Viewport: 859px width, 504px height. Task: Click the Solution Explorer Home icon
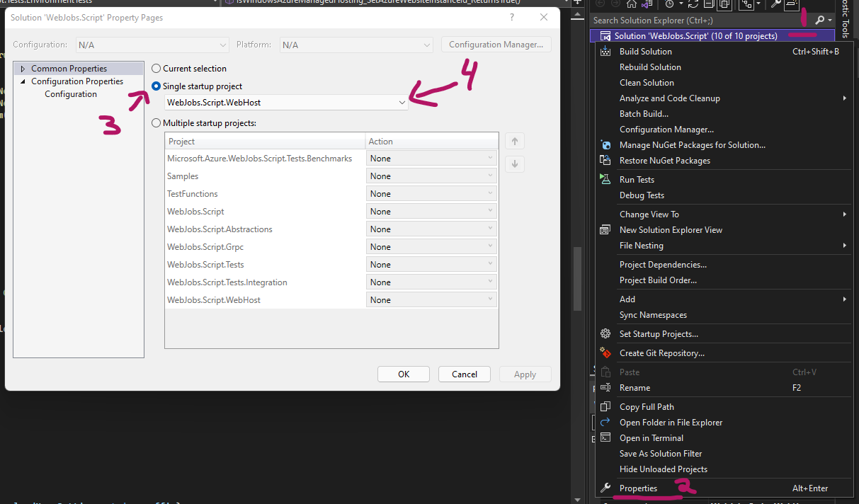pyautogui.click(x=632, y=4)
